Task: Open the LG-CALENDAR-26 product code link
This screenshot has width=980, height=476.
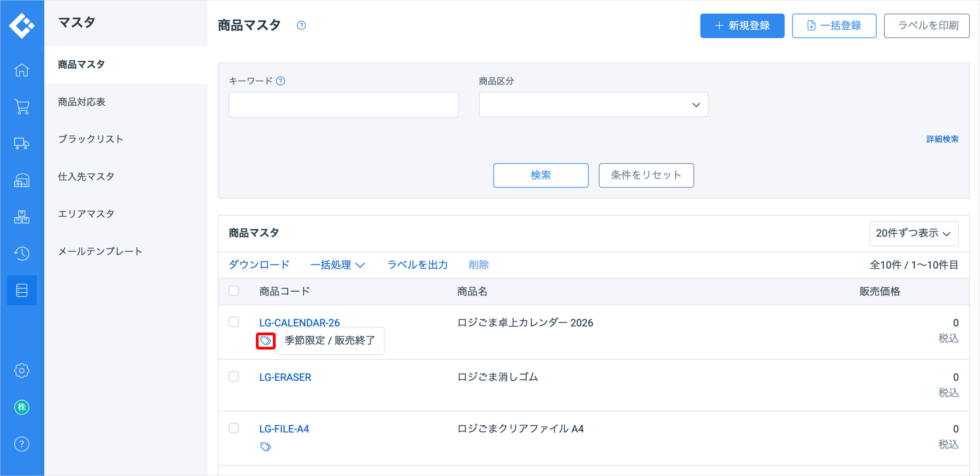Action: [x=299, y=323]
